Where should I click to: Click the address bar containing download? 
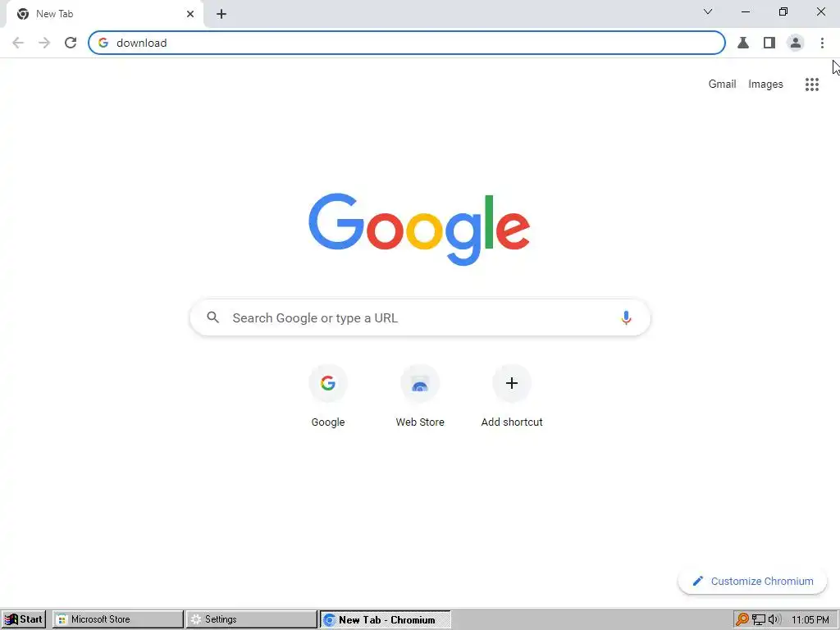click(407, 43)
